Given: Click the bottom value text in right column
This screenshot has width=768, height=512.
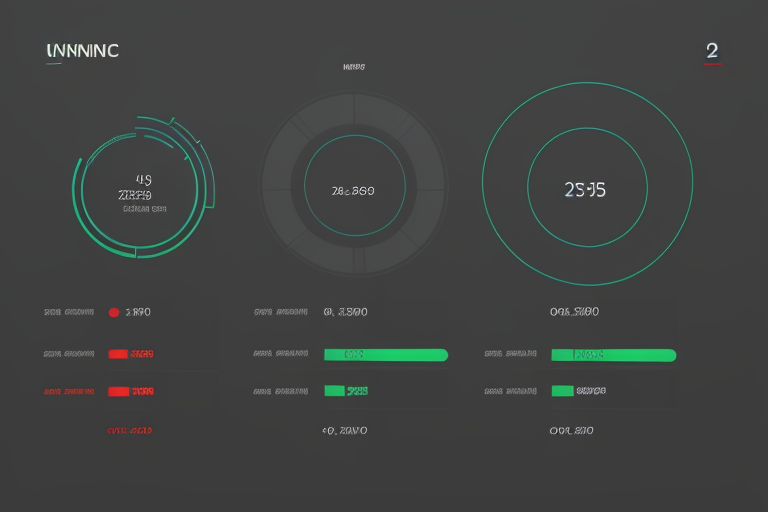Looking at the screenshot, I should [571, 430].
